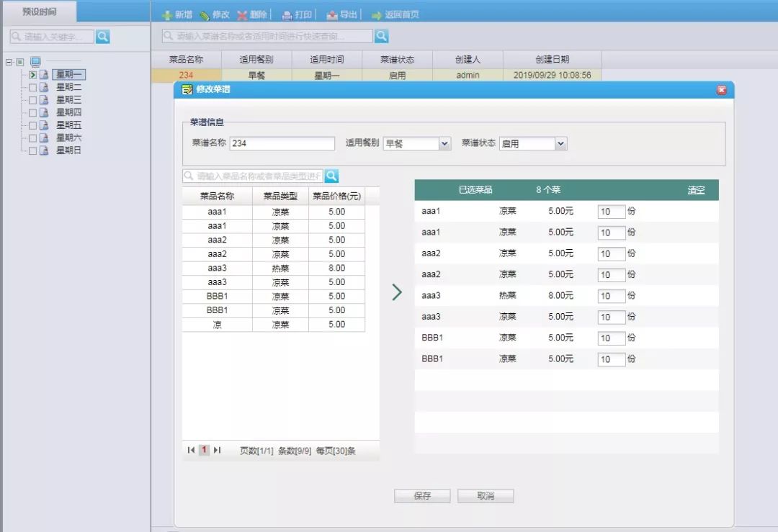Select the 预设时间 tab
The height and width of the screenshot is (532, 778).
[x=39, y=12]
